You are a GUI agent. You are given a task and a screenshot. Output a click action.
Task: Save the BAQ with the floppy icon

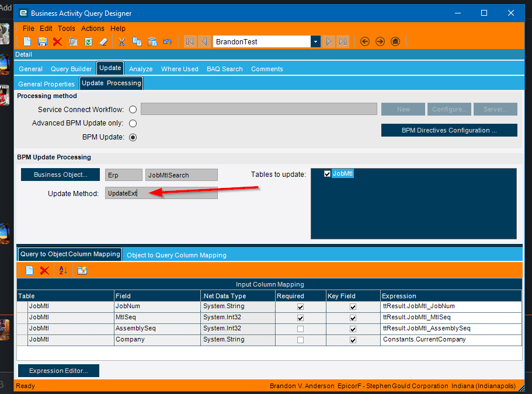tap(42, 41)
